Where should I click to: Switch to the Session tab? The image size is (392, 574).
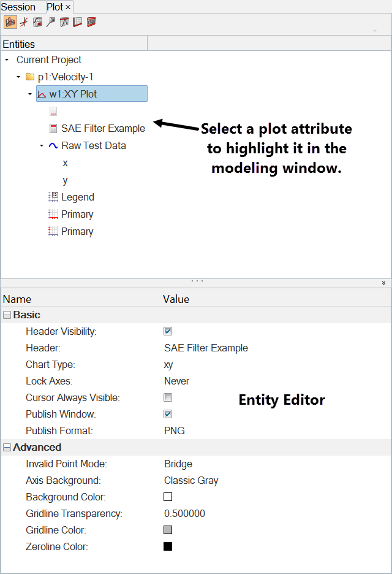[x=19, y=7]
